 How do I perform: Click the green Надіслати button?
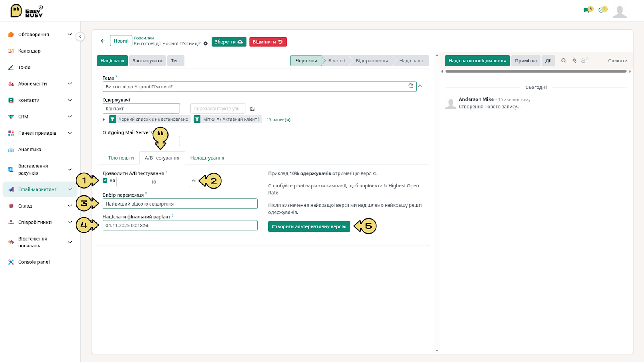(x=112, y=61)
